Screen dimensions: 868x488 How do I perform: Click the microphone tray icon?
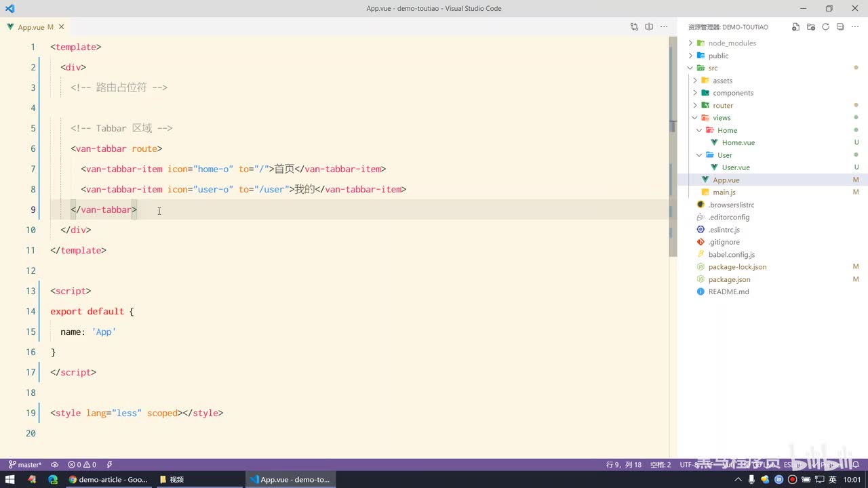coord(752,479)
